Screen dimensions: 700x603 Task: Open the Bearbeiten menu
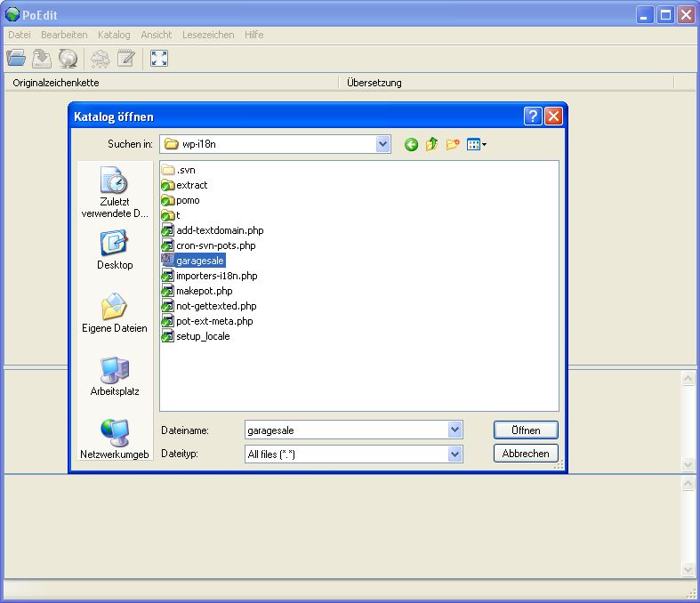[64, 35]
